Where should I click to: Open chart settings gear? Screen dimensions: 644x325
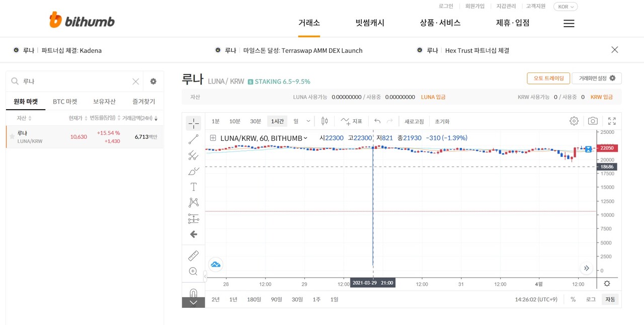(574, 121)
